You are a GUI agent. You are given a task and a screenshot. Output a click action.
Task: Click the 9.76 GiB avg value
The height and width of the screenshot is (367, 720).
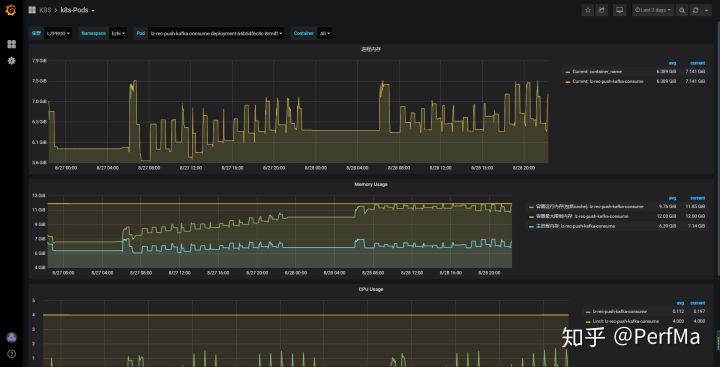click(x=669, y=207)
